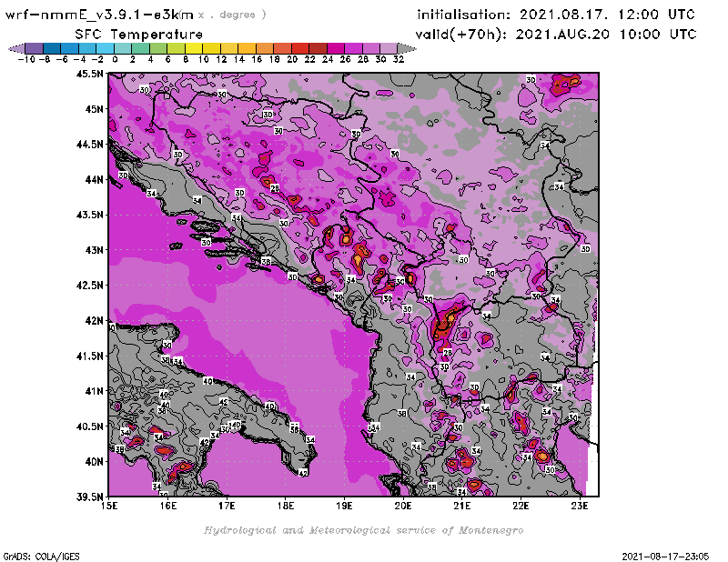
Task: Click the Hydrological and Meteorological service caption
Action: [x=363, y=529]
